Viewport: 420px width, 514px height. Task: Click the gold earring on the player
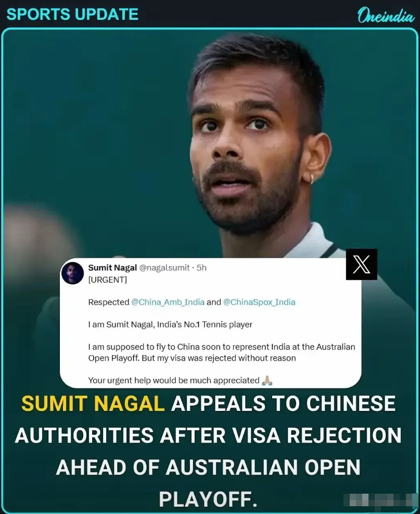pyautogui.click(x=312, y=179)
